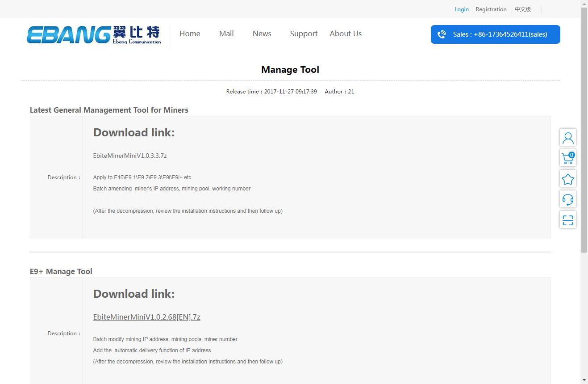Image resolution: width=588 pixels, height=384 pixels.
Task: Download EbiteMinerMiniV1.0.3.3.7z
Action: coord(130,156)
